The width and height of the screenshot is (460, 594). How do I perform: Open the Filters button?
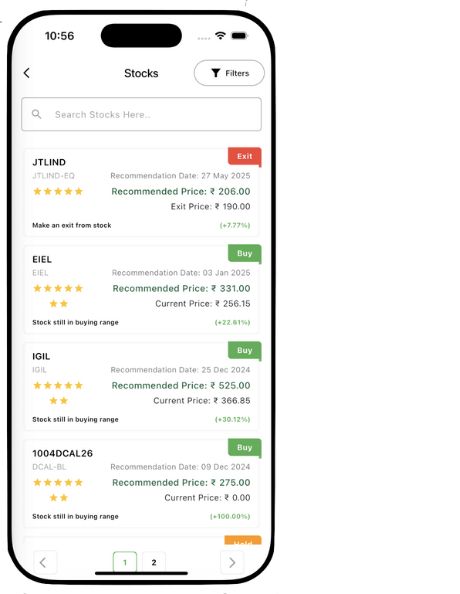[229, 73]
